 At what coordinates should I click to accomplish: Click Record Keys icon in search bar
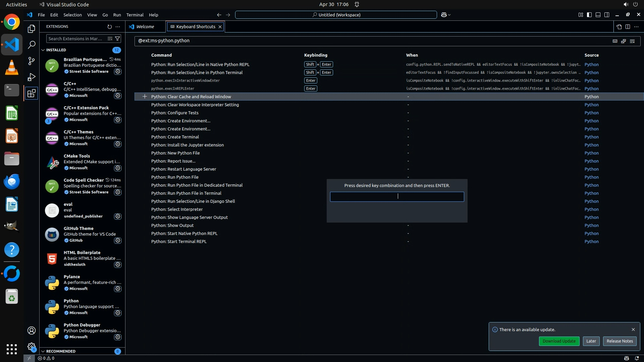click(x=615, y=41)
